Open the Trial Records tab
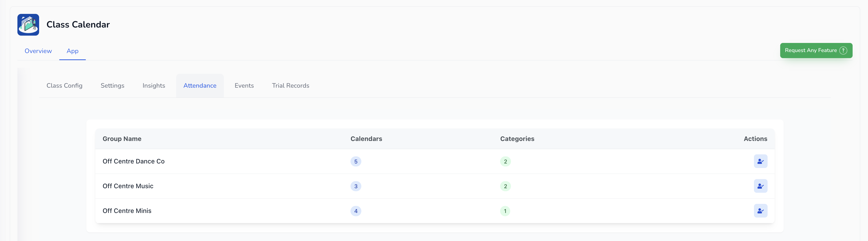This screenshot has height=241, width=868. [290, 86]
